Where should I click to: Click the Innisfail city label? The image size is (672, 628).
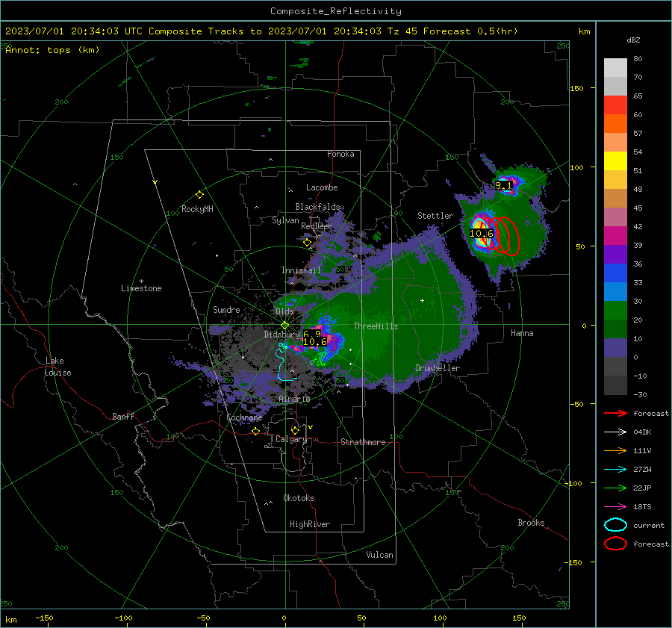(301, 270)
